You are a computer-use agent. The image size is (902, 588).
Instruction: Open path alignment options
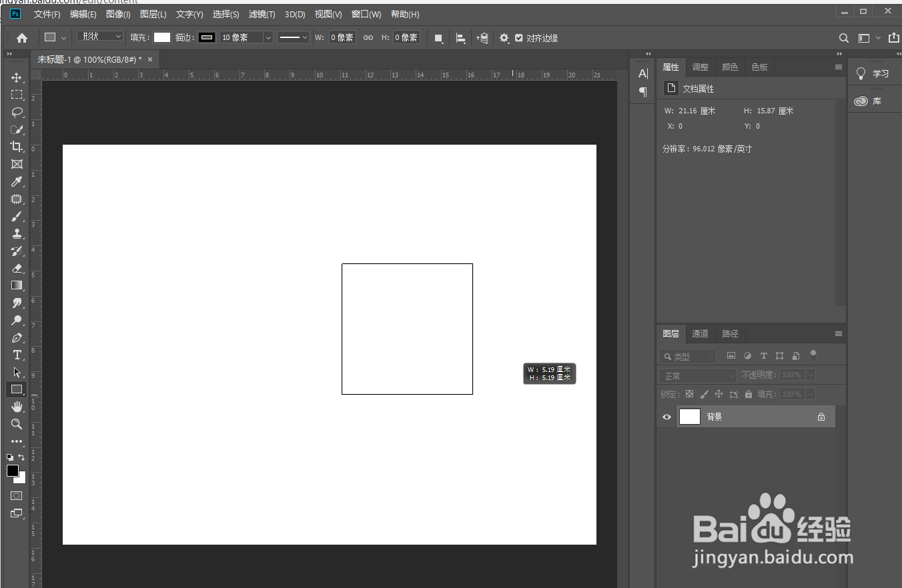461,38
